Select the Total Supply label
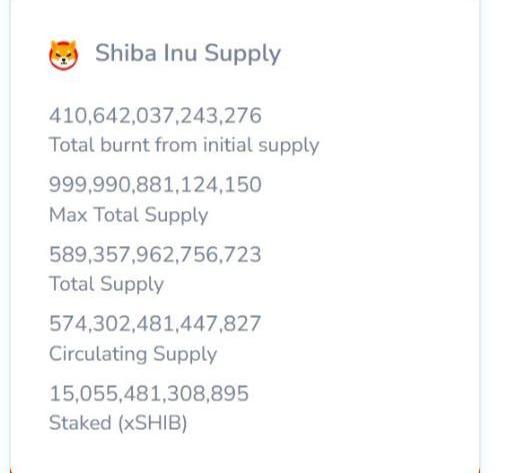Screen dimensions: 519x473 coord(106,284)
